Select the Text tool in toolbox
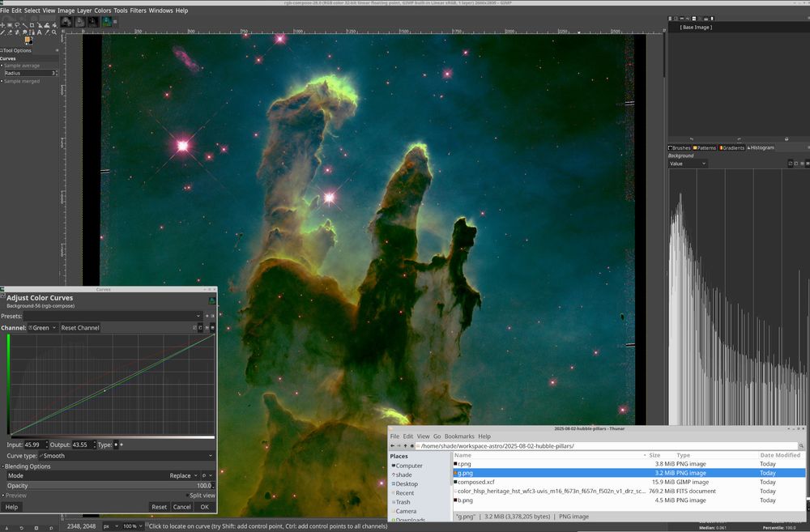Screen dimensions: 810x532 click(39, 32)
